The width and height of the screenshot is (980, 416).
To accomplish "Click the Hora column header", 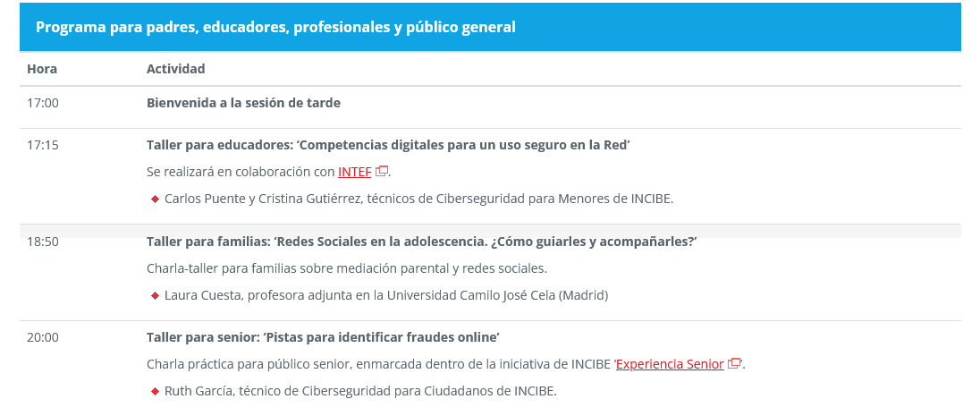I will (42, 69).
